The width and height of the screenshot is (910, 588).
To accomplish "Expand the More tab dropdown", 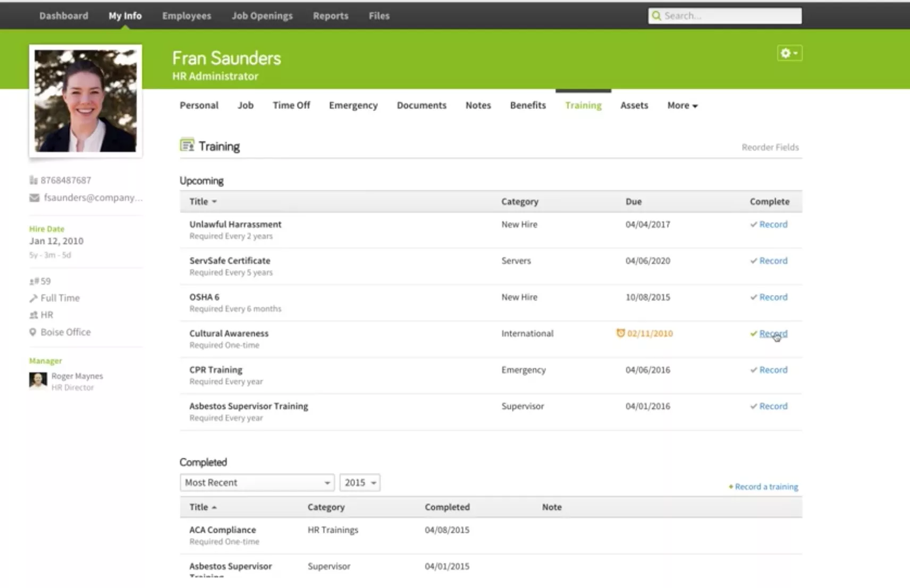I will (x=682, y=105).
